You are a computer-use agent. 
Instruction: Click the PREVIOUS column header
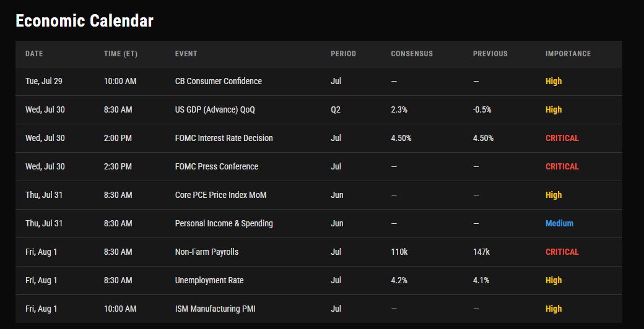pos(490,54)
